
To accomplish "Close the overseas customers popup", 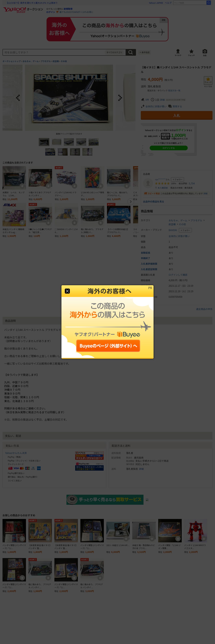I will (x=67, y=291).
